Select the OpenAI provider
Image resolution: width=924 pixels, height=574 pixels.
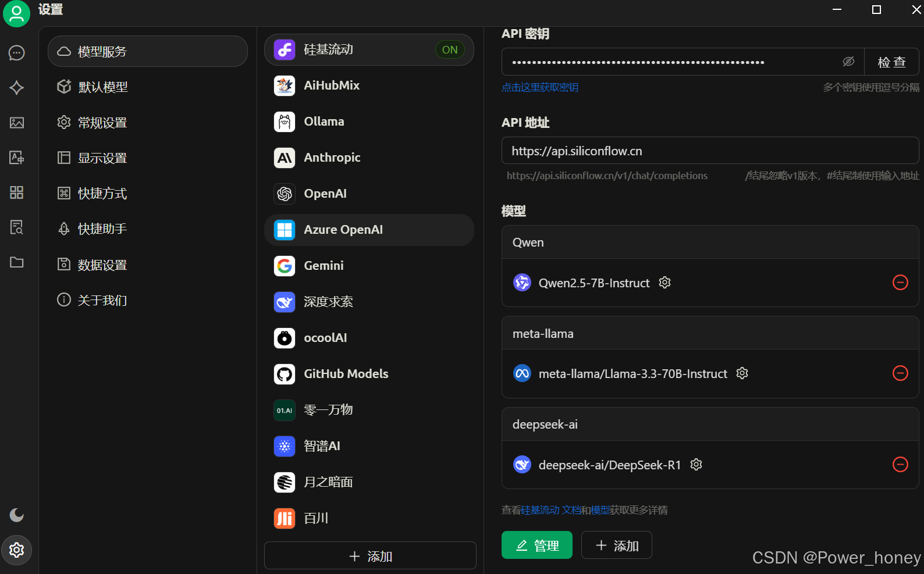pyautogui.click(x=369, y=194)
